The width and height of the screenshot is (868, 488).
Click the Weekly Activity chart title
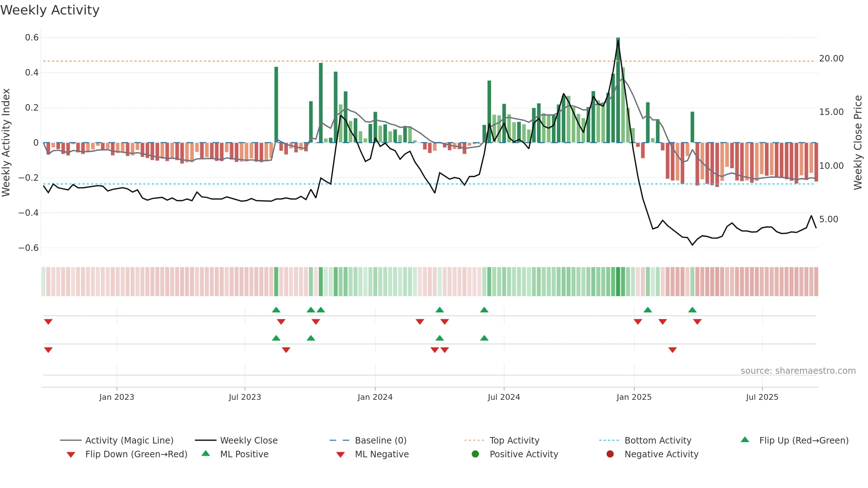[x=50, y=10]
